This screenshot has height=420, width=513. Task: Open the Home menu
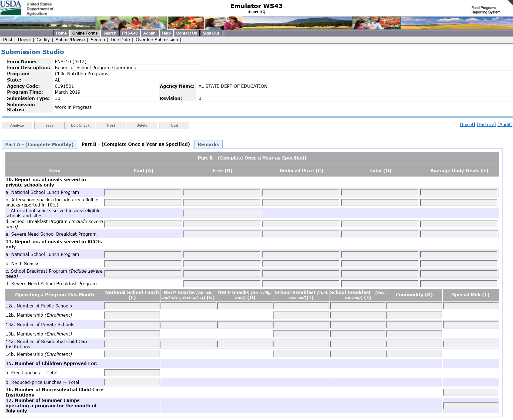click(x=61, y=33)
